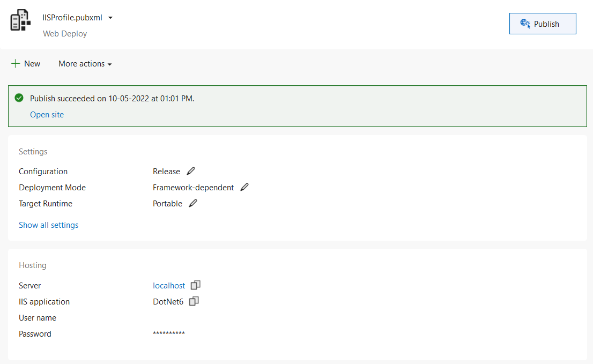The image size is (593, 364).
Task: Edit Target Runtime using pencil icon
Action: point(193,204)
